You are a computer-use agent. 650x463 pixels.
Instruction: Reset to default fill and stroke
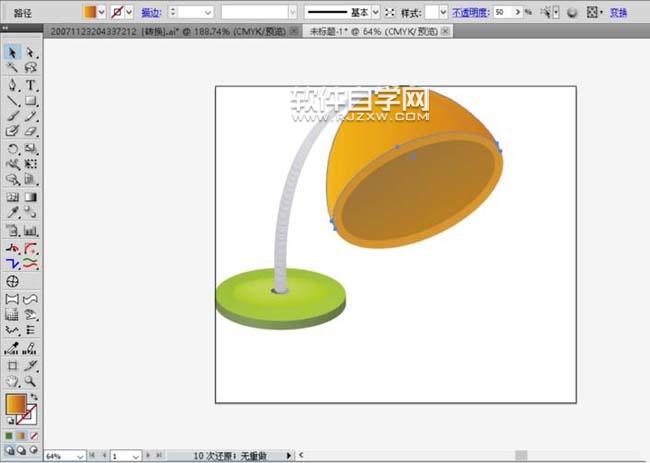point(10,421)
